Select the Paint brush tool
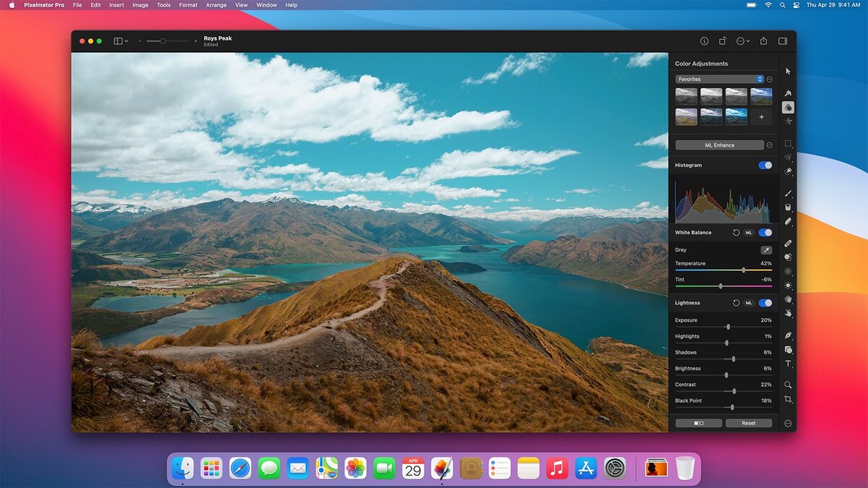Viewport: 868px width, 488px height. pos(788,194)
